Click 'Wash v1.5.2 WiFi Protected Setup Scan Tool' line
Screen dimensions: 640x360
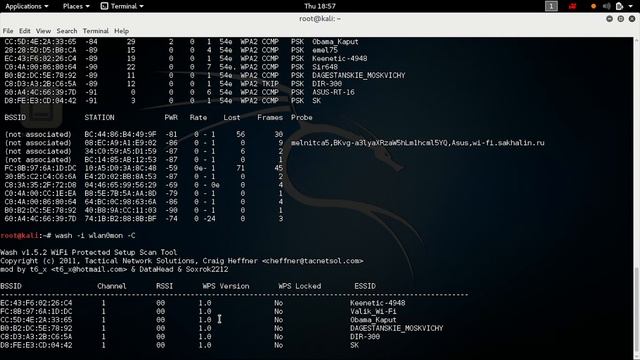tap(89, 252)
